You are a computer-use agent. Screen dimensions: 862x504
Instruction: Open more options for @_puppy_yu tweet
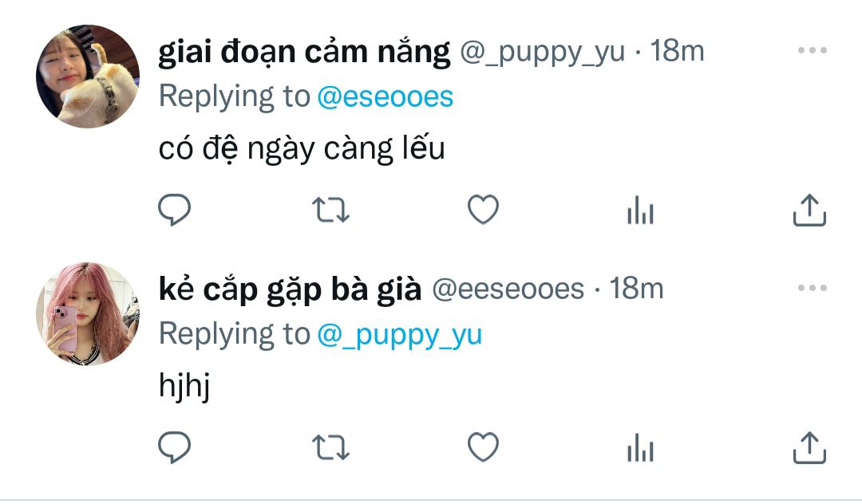[x=813, y=50]
